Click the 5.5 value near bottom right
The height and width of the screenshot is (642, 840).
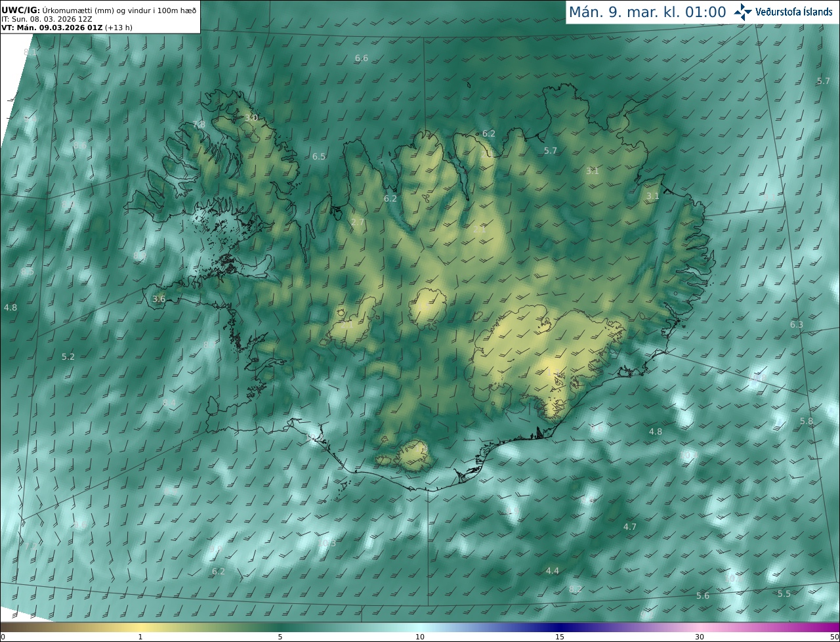coord(784,593)
